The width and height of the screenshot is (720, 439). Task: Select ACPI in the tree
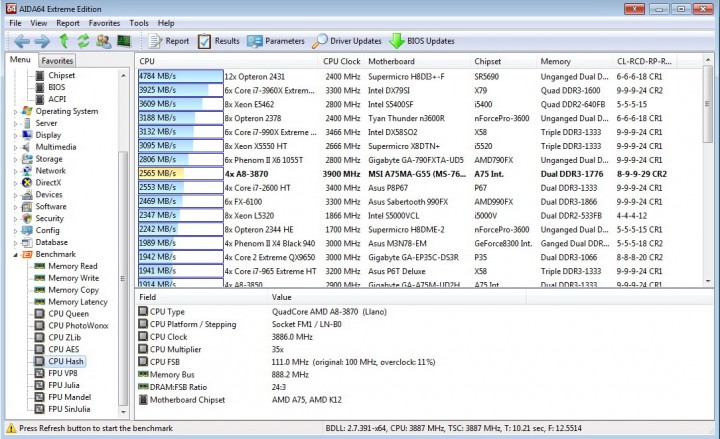coord(57,99)
